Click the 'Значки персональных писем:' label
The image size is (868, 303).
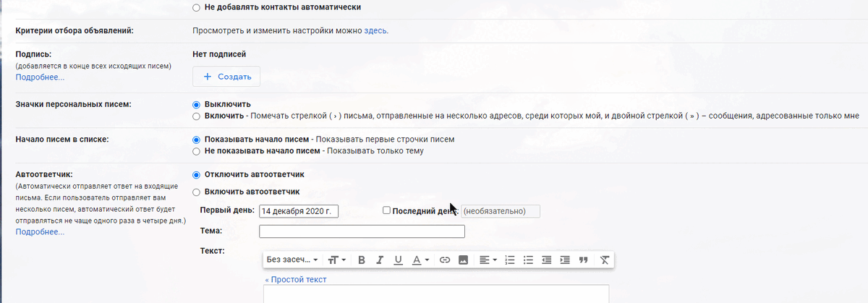[74, 104]
